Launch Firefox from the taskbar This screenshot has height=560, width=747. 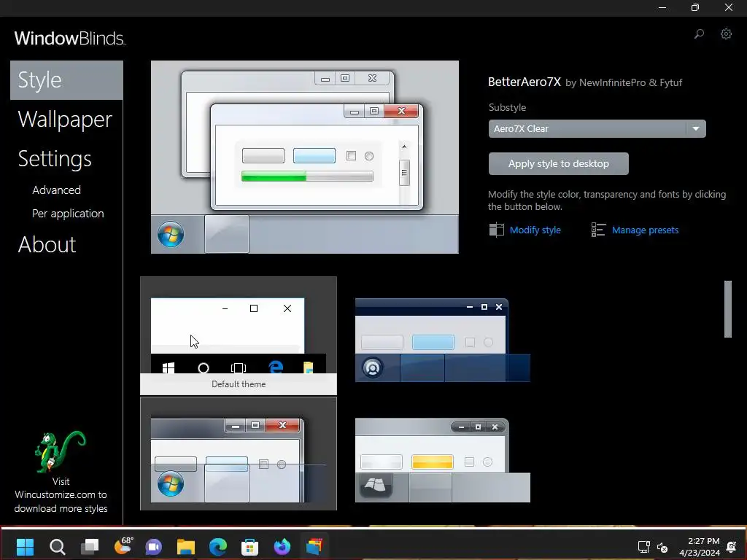[x=282, y=547]
